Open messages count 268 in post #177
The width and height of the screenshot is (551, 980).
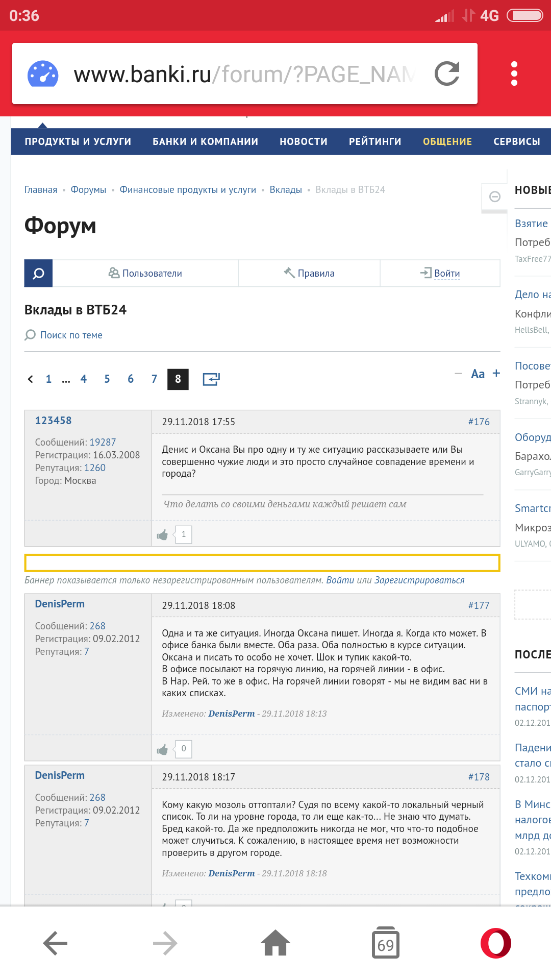tap(97, 626)
